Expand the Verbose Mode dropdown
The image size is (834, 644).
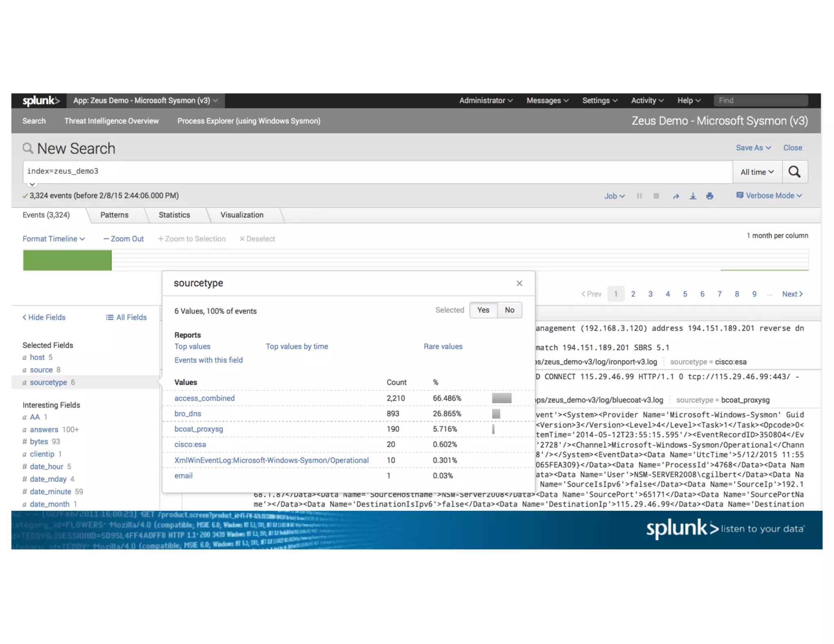[x=769, y=196]
